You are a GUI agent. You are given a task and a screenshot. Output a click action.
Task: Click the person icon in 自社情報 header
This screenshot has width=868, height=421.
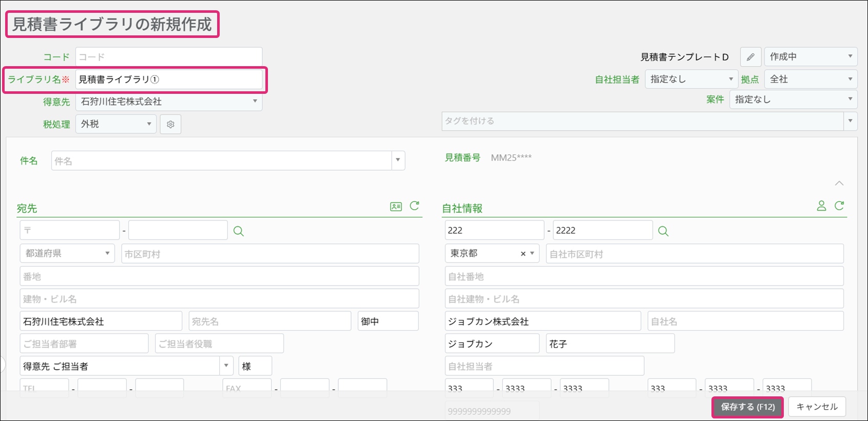tap(821, 206)
